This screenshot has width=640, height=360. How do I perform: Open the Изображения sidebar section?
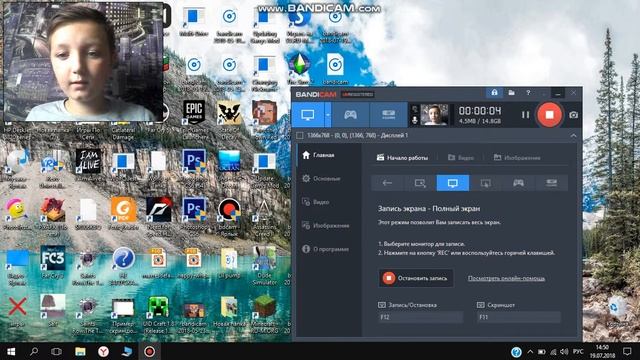325,225
